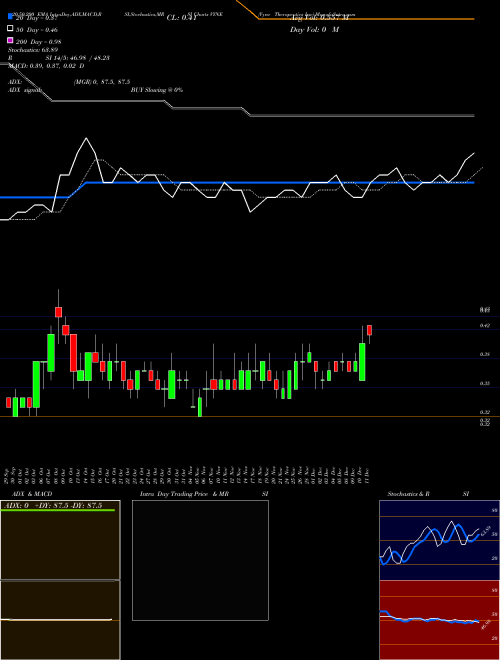Click the peak of the white line in main chart
Viewport: 500px width, 660px height.
87,138
